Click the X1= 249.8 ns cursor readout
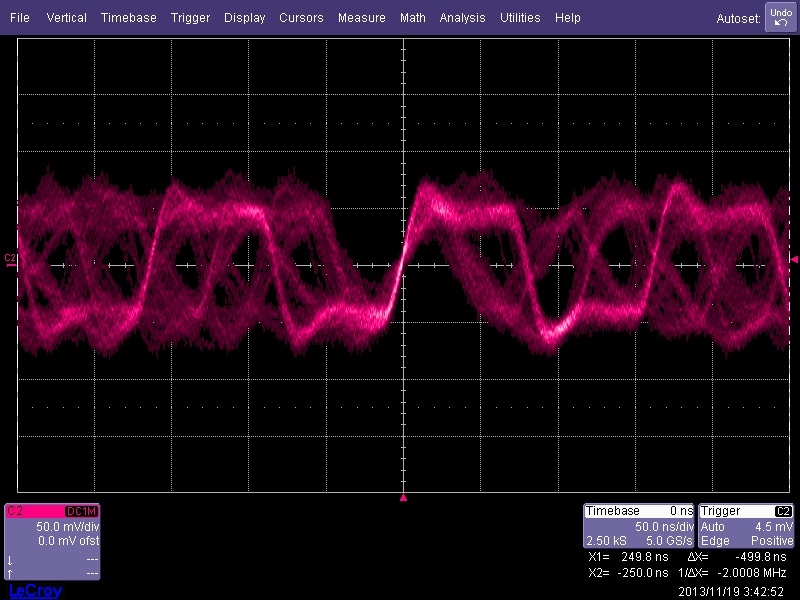The height and width of the screenshot is (600, 800). pyautogui.click(x=628, y=557)
